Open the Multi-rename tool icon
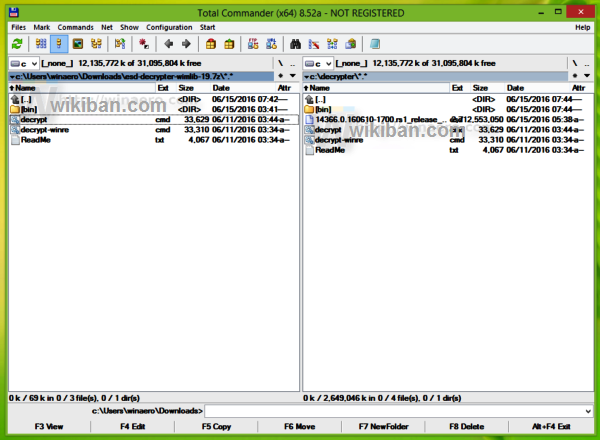This screenshot has height=440, width=600. click(x=314, y=44)
